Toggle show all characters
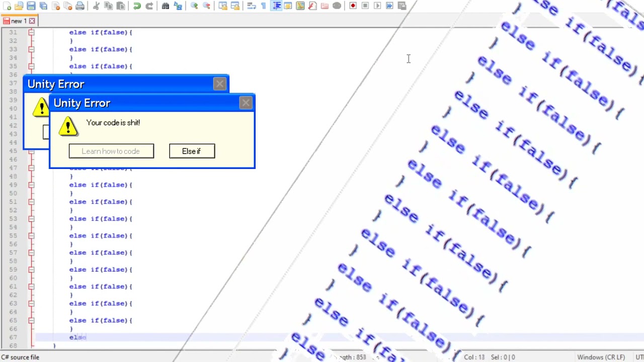 (x=263, y=6)
